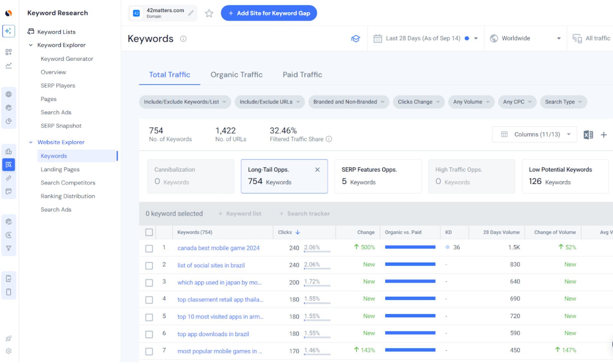Switch to the Paid Traffic tab
613x364 pixels.
tap(302, 74)
